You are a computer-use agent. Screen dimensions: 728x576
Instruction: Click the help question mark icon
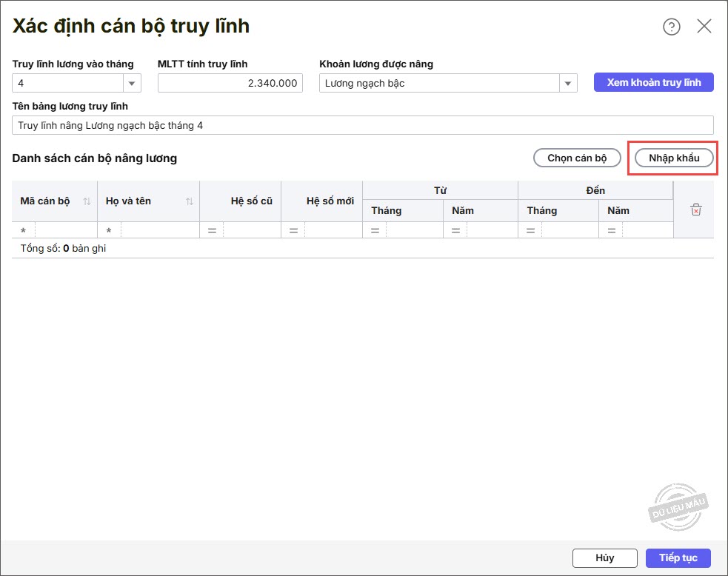(671, 27)
